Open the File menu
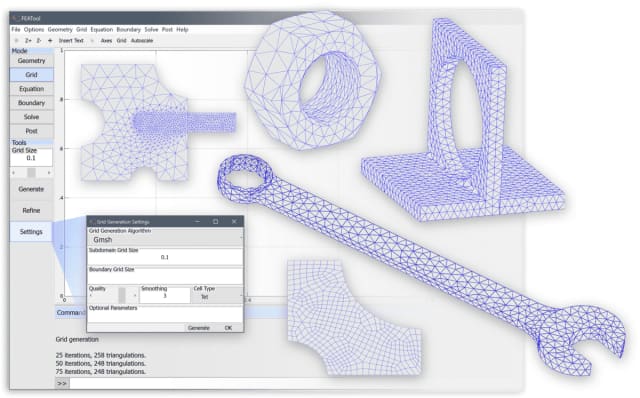Viewport: 640px width, 398px height. pos(16,29)
